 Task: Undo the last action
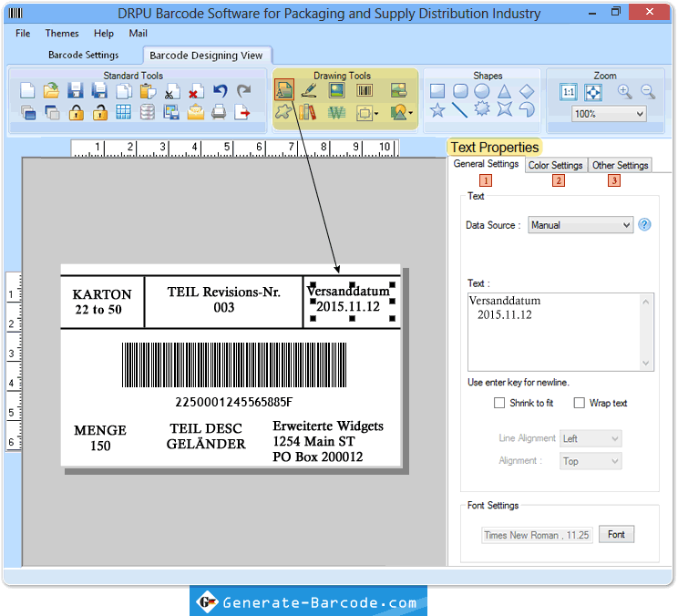point(221,91)
